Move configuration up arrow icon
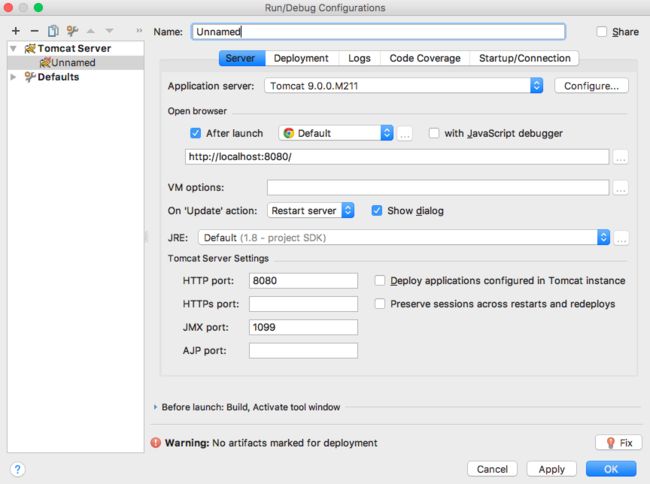Image resolution: width=650 pixels, height=484 pixels. point(91,31)
